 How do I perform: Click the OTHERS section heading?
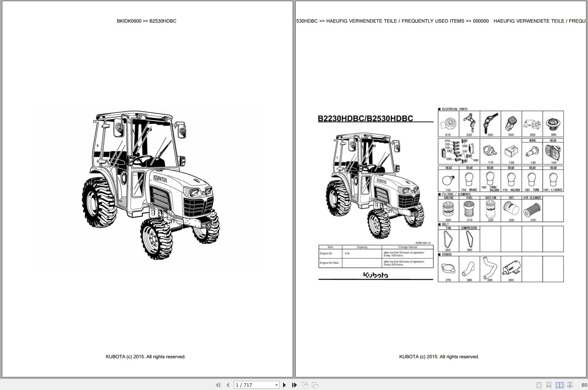[x=447, y=254]
